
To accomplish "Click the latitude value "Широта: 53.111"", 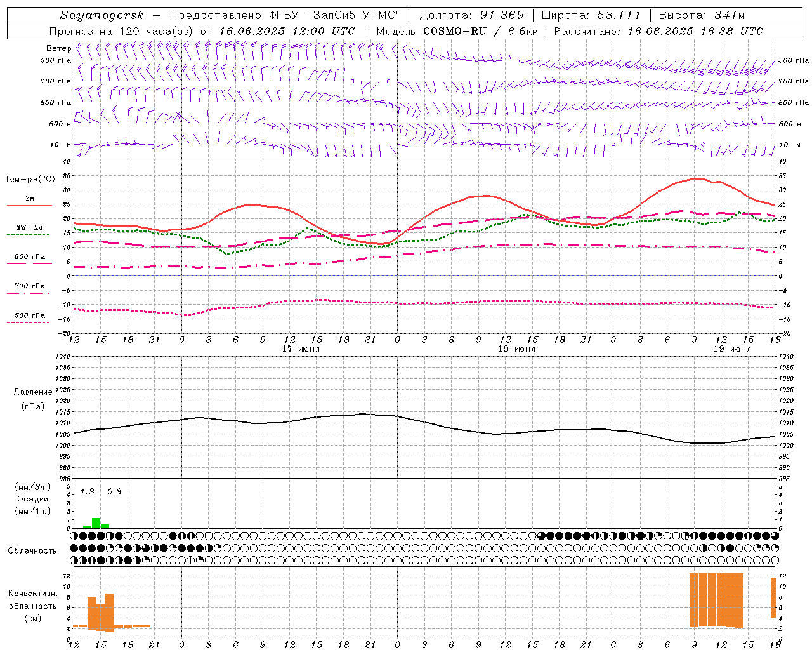I will (591, 15).
